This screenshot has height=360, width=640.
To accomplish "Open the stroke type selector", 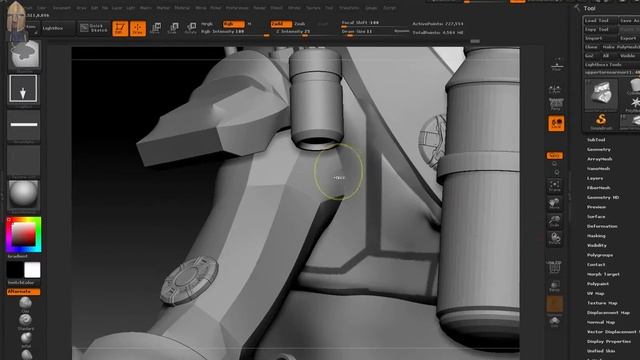I will coord(23,89).
